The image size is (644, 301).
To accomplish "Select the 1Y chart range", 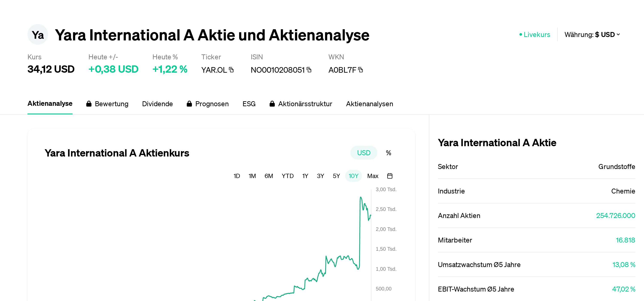I will pyautogui.click(x=305, y=176).
